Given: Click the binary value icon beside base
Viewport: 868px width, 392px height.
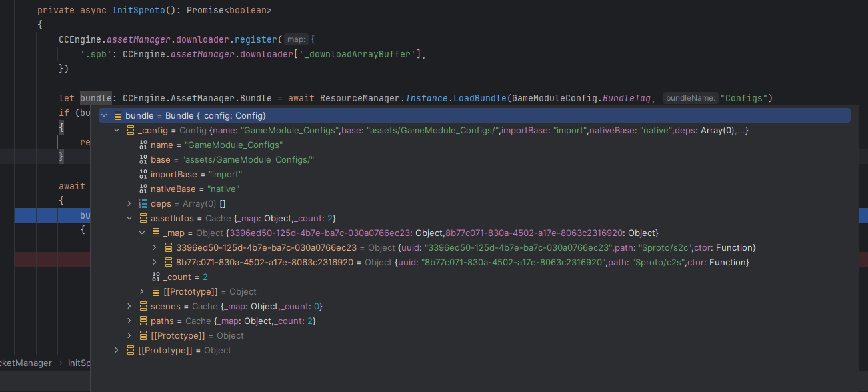Looking at the screenshot, I should (143, 160).
